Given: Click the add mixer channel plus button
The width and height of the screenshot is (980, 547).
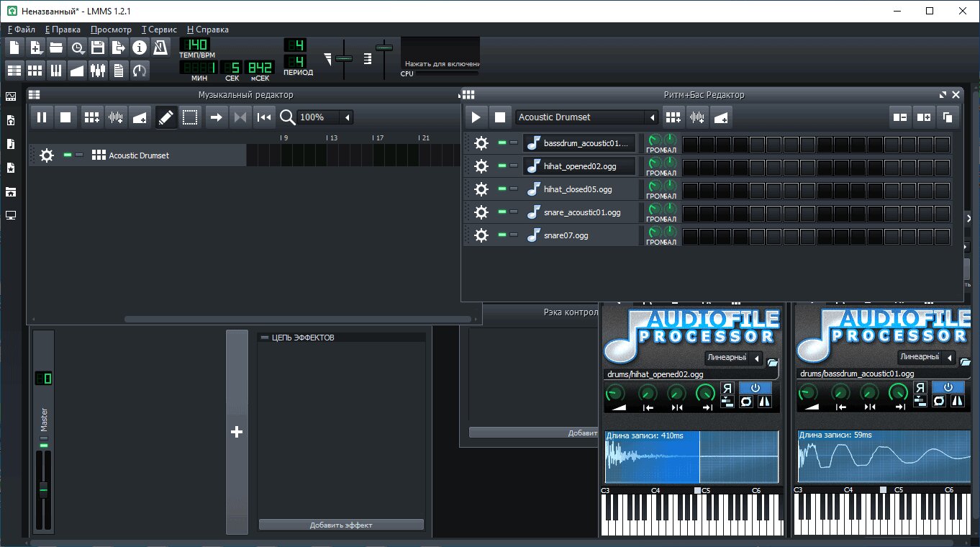Looking at the screenshot, I should 237,432.
